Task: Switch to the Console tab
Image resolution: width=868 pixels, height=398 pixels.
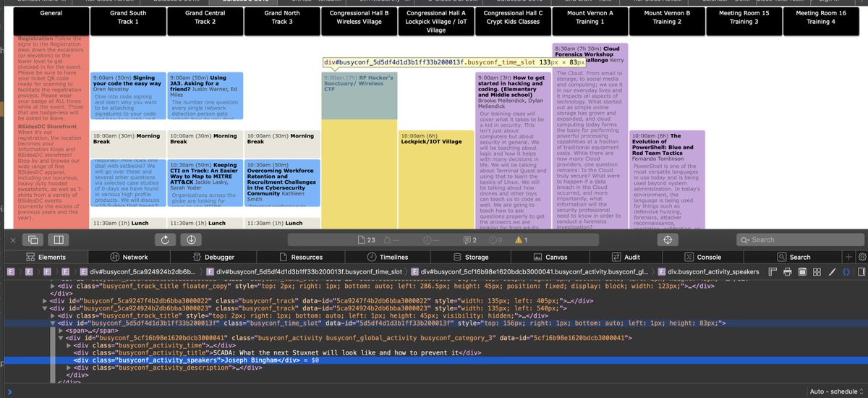Action: pos(702,257)
